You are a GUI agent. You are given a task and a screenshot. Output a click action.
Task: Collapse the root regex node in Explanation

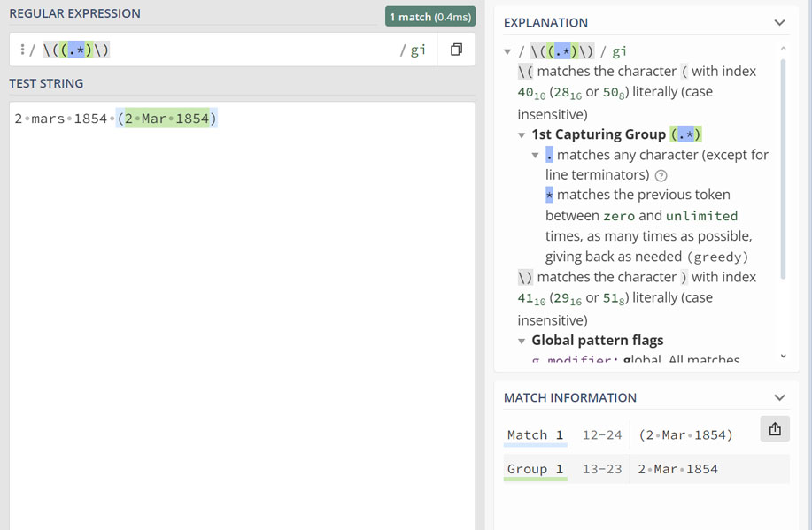click(x=507, y=52)
